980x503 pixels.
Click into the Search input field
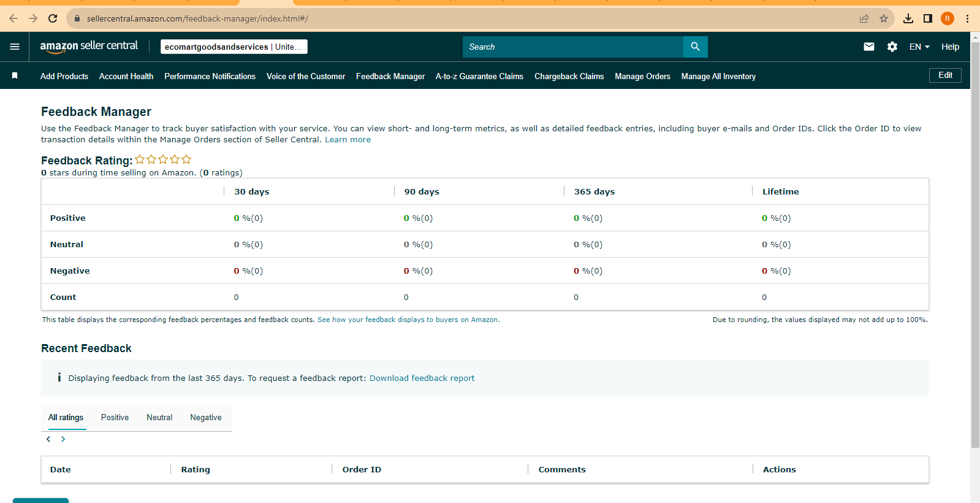pyautogui.click(x=573, y=47)
